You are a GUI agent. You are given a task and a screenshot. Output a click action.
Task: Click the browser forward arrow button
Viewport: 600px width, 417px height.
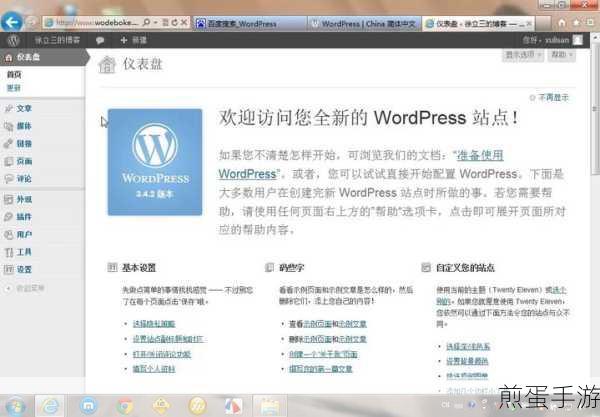(32, 23)
